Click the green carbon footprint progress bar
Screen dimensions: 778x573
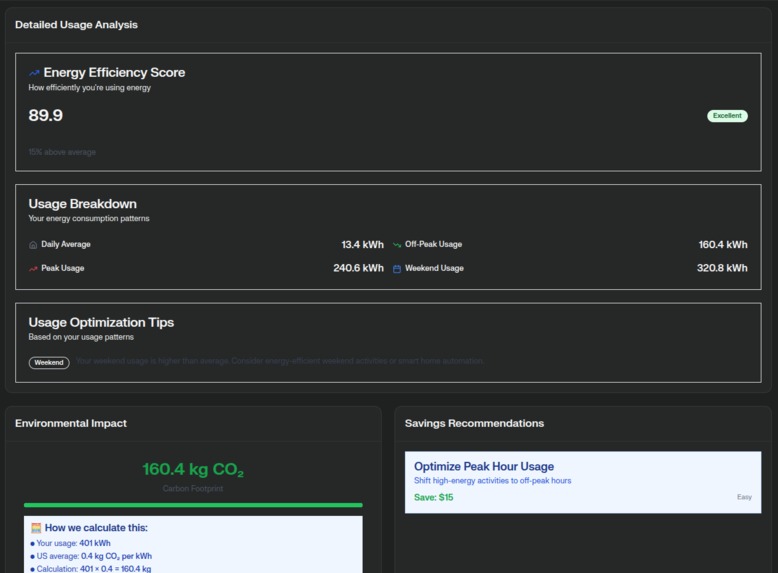[x=193, y=505]
